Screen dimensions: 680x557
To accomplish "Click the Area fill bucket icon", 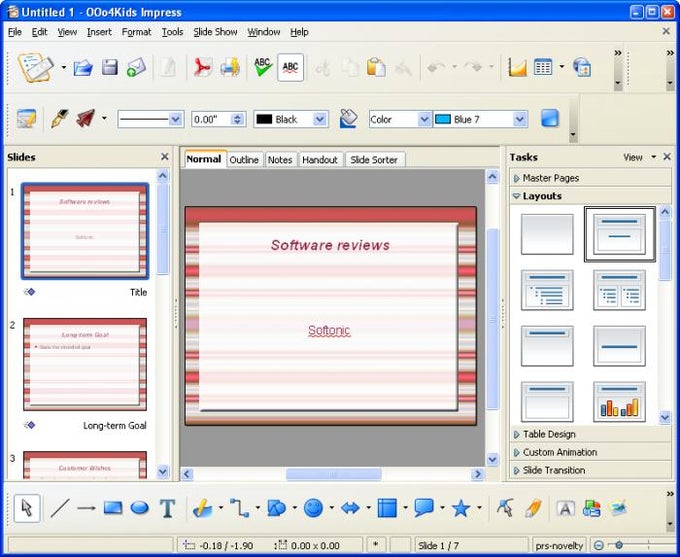I will point(348,118).
